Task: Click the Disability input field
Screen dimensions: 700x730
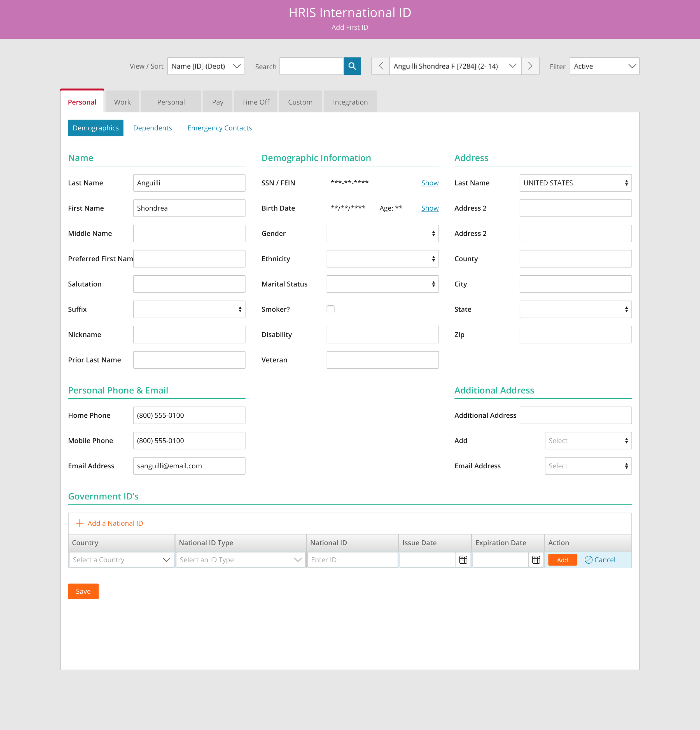Action: (382, 334)
